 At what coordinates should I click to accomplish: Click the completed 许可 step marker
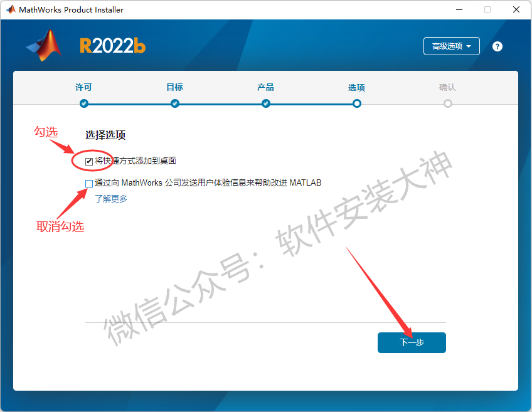pyautogui.click(x=84, y=103)
